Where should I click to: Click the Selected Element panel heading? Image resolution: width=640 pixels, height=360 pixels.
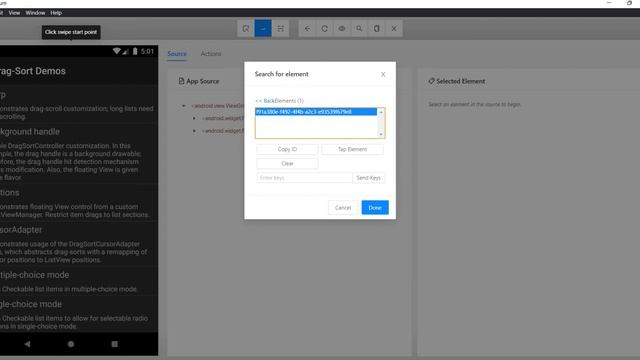[x=457, y=81]
